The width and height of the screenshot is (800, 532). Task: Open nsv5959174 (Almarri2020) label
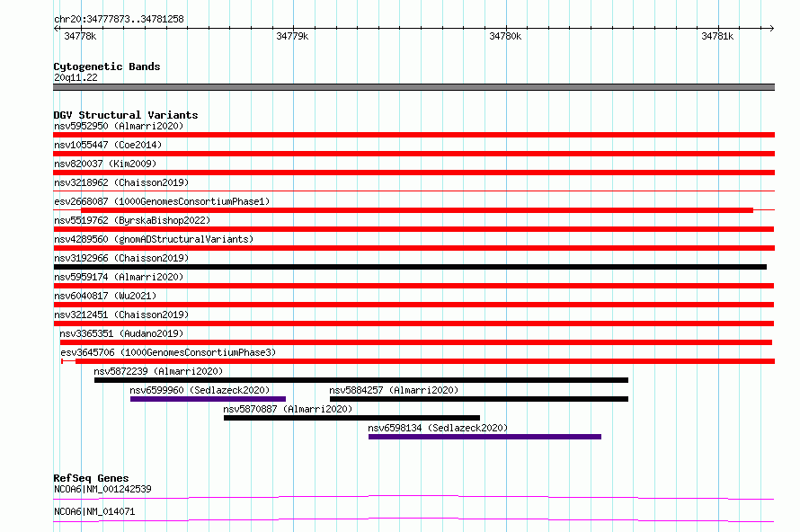[119, 277]
